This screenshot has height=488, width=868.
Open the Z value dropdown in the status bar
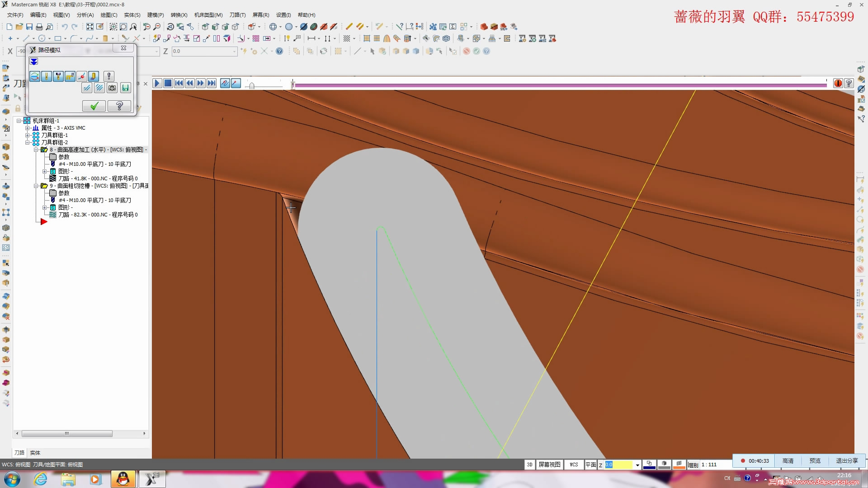637,465
